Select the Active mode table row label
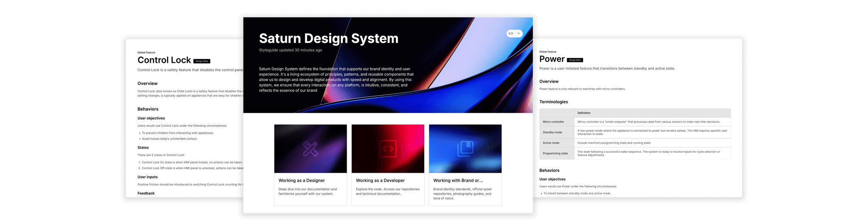The width and height of the screenshot is (868, 222). coord(551,143)
